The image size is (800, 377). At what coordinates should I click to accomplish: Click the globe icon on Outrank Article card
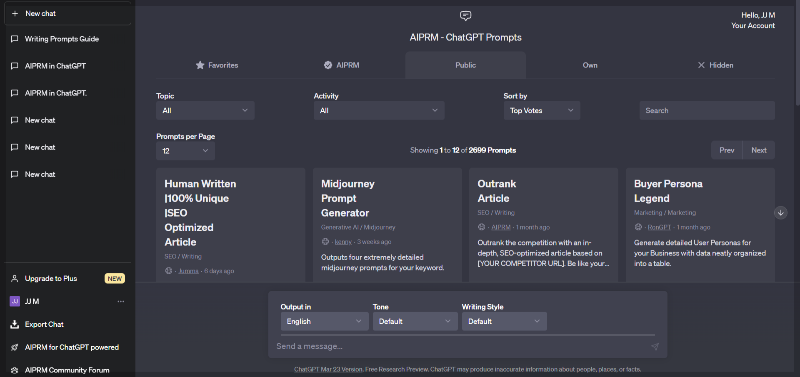(482, 227)
